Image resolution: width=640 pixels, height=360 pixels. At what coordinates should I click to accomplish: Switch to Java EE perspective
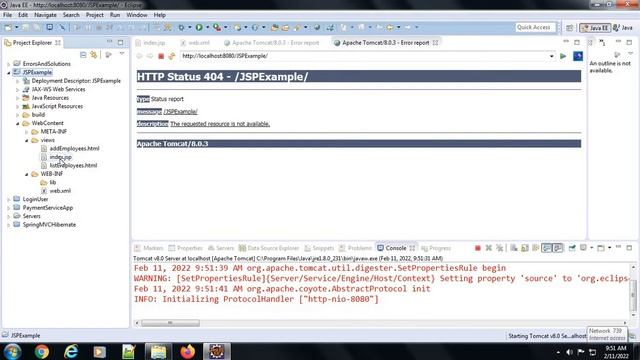tap(595, 28)
